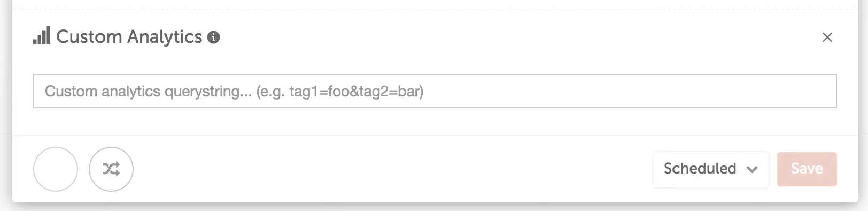Click the Custom Analytics heading text
Screen dimensions: 868x211
pyautogui.click(x=129, y=36)
